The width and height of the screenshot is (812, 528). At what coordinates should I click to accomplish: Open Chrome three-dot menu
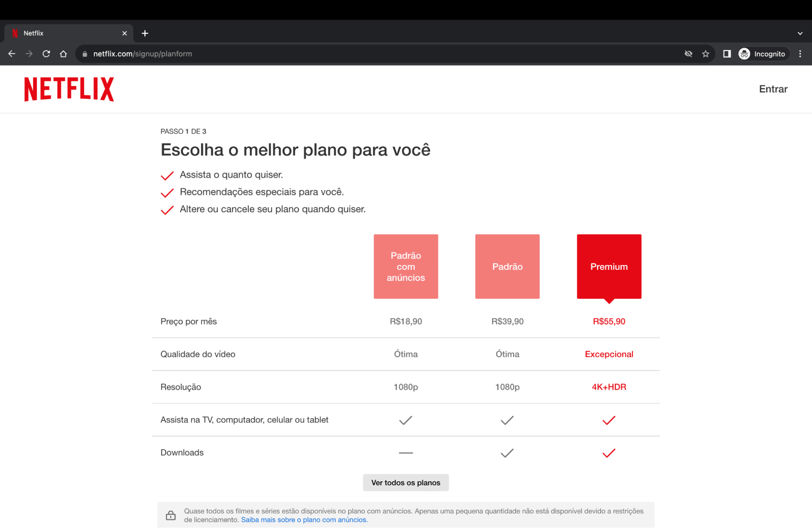coord(800,54)
